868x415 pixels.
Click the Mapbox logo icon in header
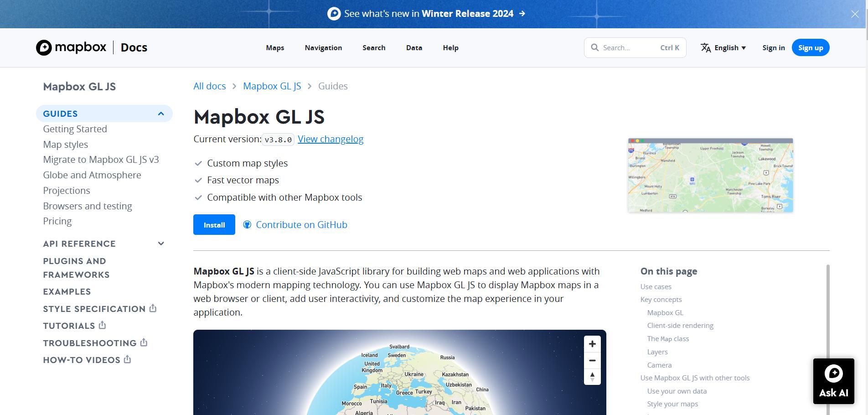point(44,47)
